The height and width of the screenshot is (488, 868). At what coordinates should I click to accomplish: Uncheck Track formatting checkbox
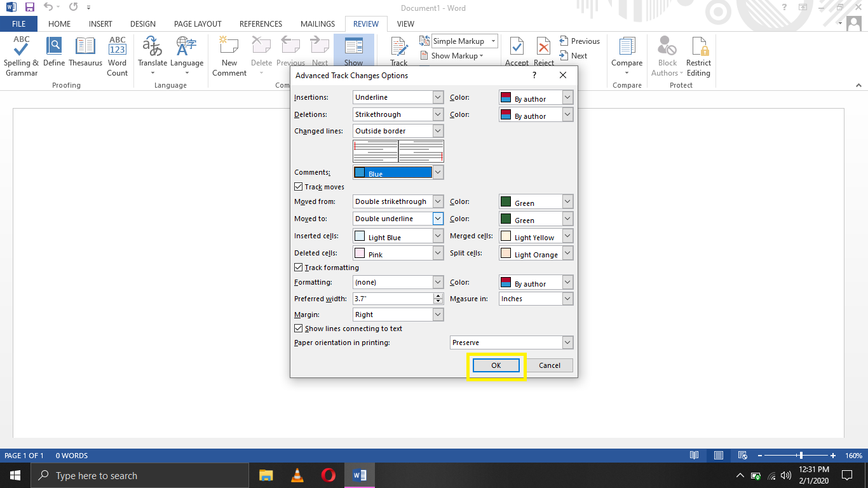[298, 268]
